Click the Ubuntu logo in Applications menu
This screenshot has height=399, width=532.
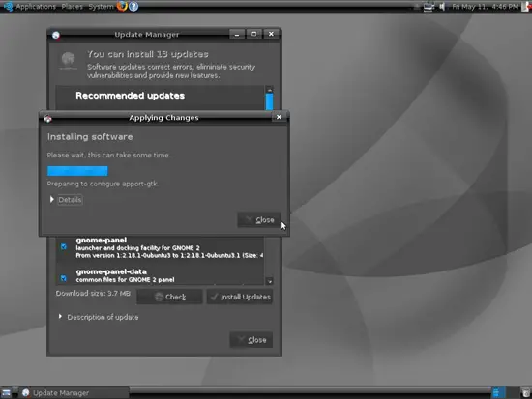click(x=8, y=7)
